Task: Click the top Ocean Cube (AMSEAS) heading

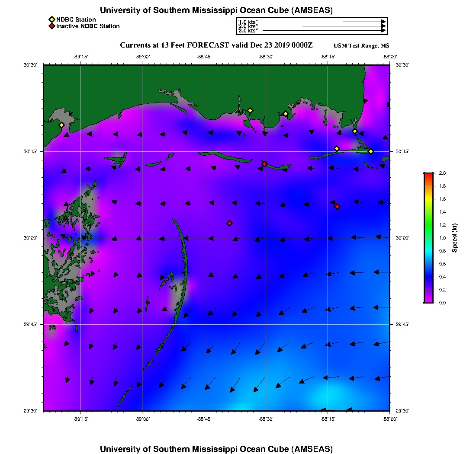Action: click(216, 10)
